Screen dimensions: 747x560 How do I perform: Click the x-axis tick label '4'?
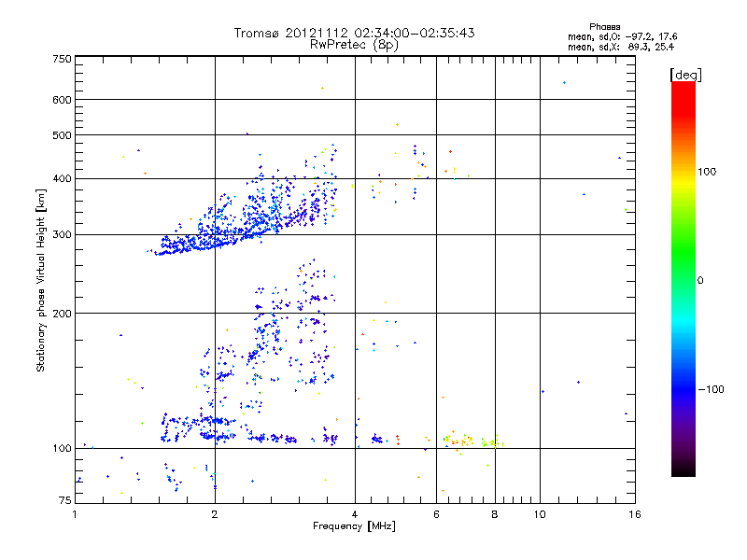[355, 514]
